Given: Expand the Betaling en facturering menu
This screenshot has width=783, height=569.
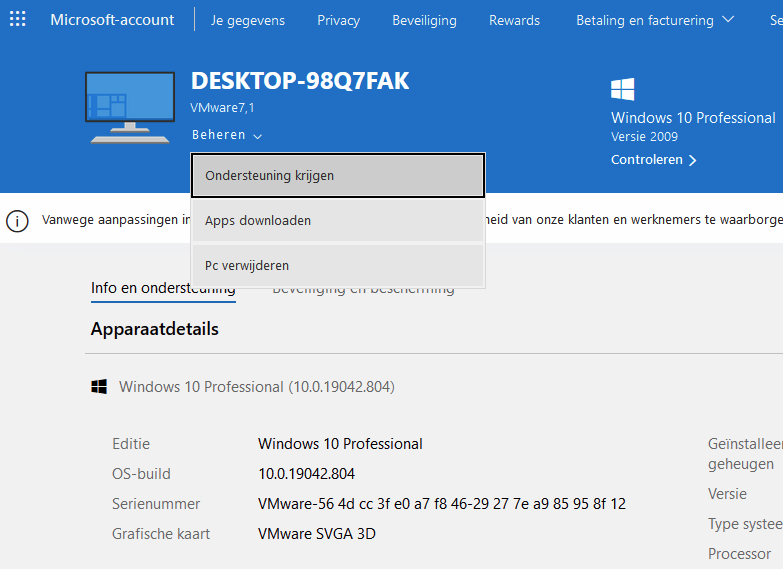Looking at the screenshot, I should (655, 20).
